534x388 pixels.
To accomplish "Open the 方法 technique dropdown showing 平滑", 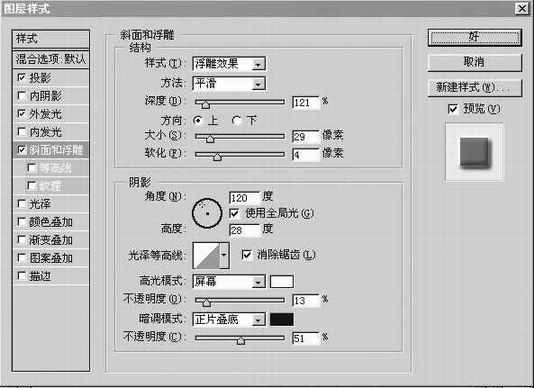I will click(229, 83).
